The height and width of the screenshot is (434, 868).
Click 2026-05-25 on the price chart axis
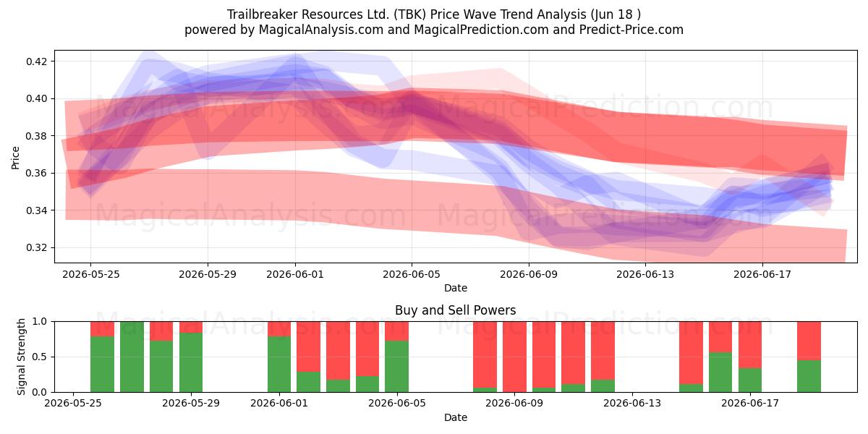click(90, 274)
